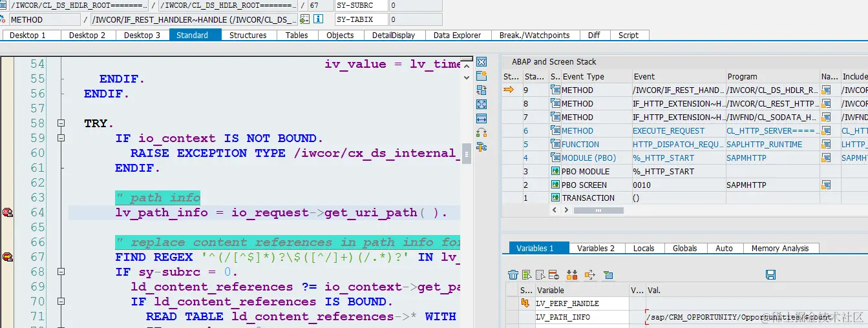Click the EXECUTE_REQUEST event cell
The width and height of the screenshot is (868, 328).
point(678,131)
